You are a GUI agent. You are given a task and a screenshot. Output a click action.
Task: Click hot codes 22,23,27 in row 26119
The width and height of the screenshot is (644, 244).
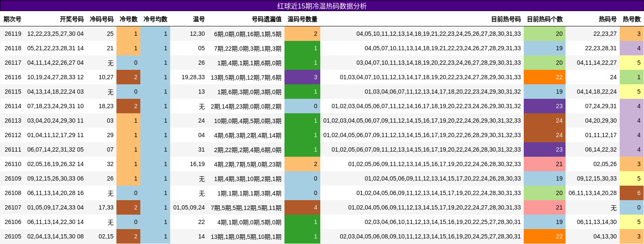tap(605, 34)
